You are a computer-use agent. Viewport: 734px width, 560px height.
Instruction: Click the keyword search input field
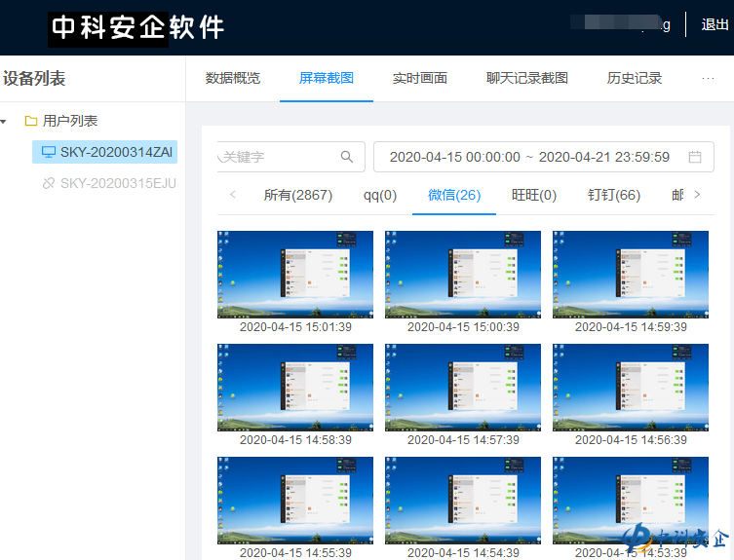[x=278, y=157]
